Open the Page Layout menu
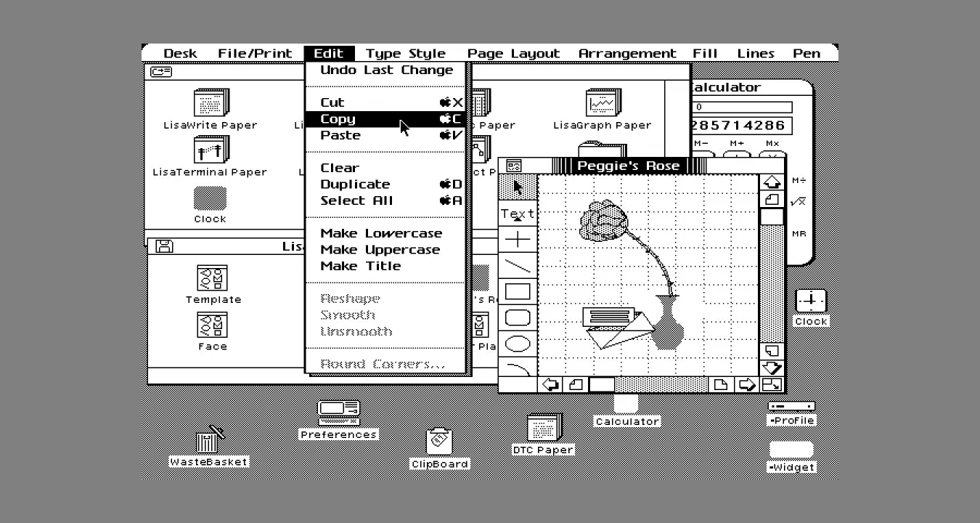 (x=513, y=53)
